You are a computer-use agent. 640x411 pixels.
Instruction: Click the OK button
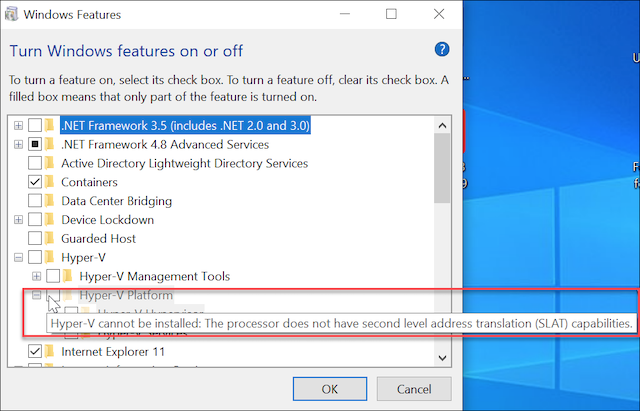[330, 389]
